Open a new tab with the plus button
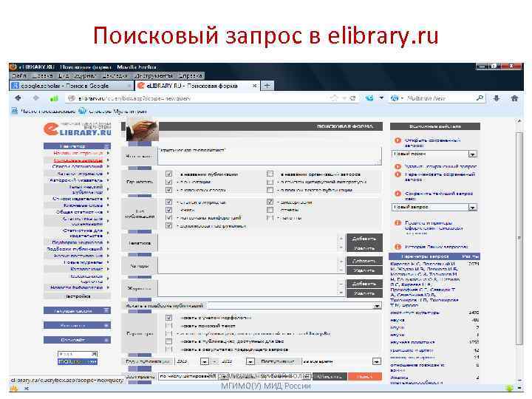532x399 pixels. pyautogui.click(x=267, y=86)
